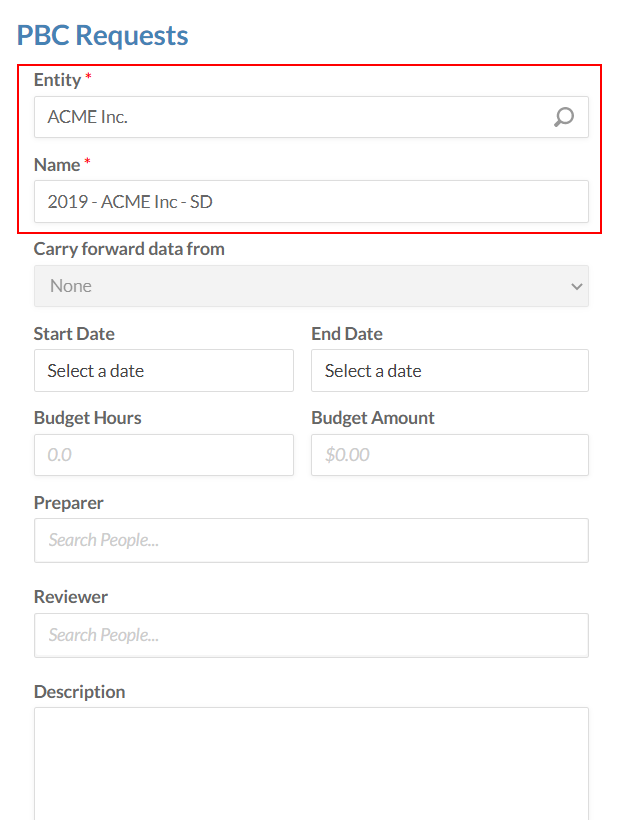Select the Preparer search people box
619x820 pixels.
point(311,540)
